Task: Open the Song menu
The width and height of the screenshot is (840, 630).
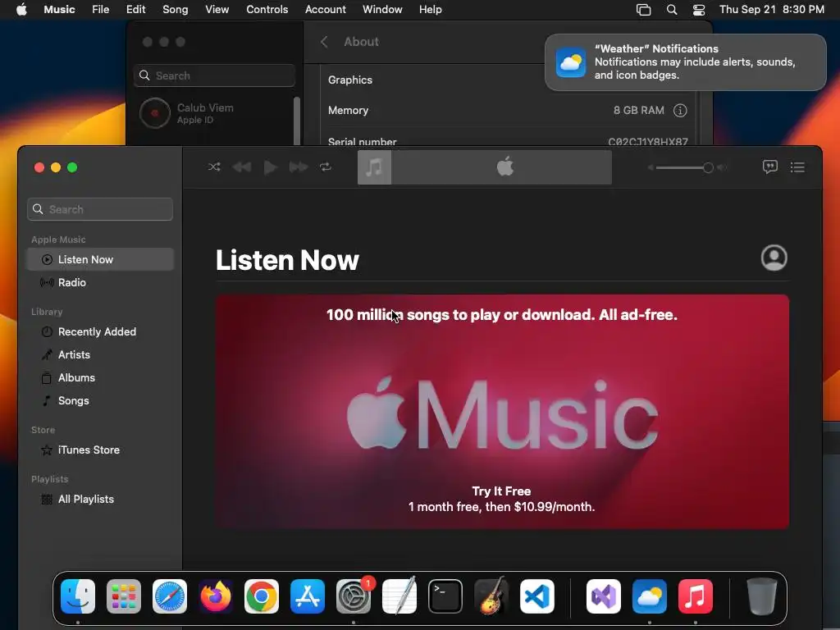Action: point(176,9)
